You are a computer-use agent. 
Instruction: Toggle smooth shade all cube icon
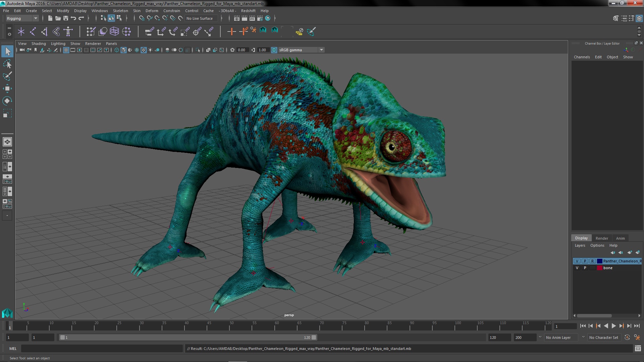123,50
